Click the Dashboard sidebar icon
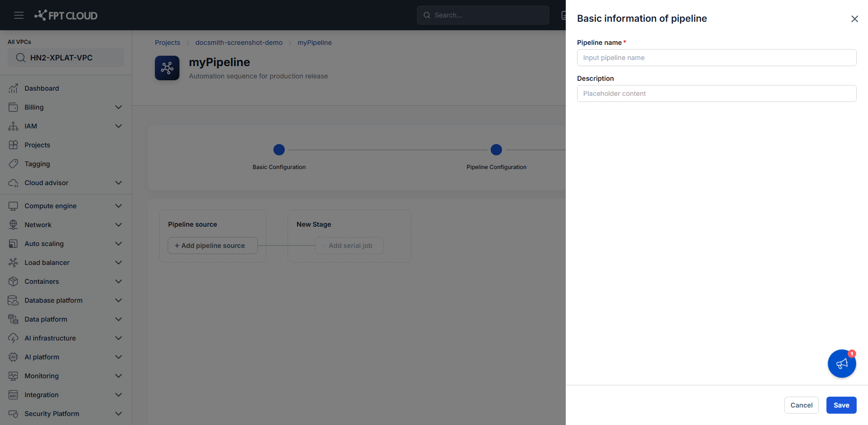The image size is (868, 425). (x=13, y=88)
